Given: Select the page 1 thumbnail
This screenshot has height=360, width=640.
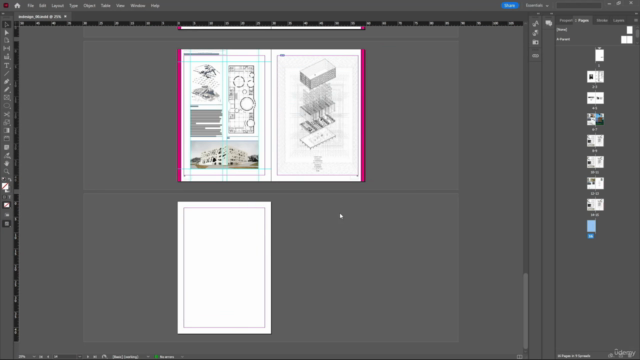Looking at the screenshot, I should click(599, 55).
